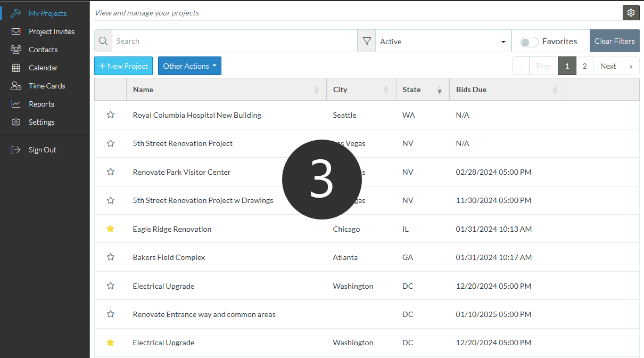The width and height of the screenshot is (644, 358).
Task: Create a project with New Project button
Action: 123,66
